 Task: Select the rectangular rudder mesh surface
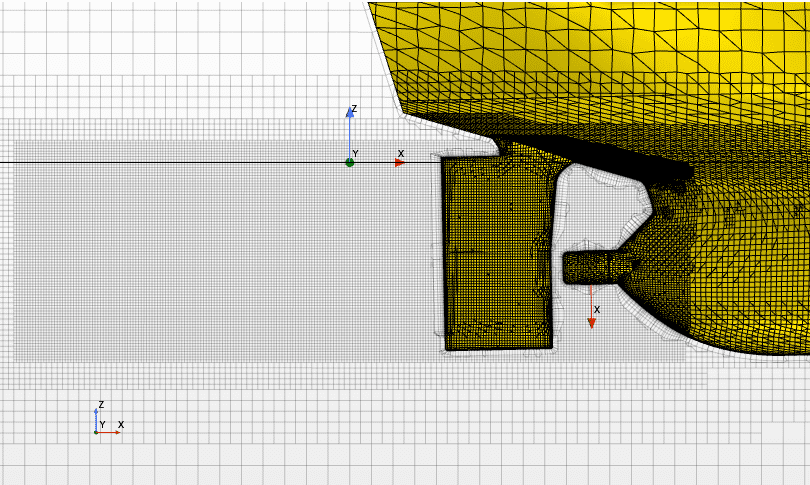click(499, 253)
